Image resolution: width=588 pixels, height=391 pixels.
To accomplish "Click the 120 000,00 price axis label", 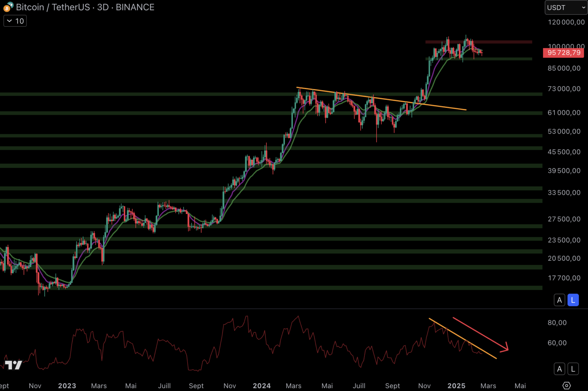I will click(x=566, y=22).
